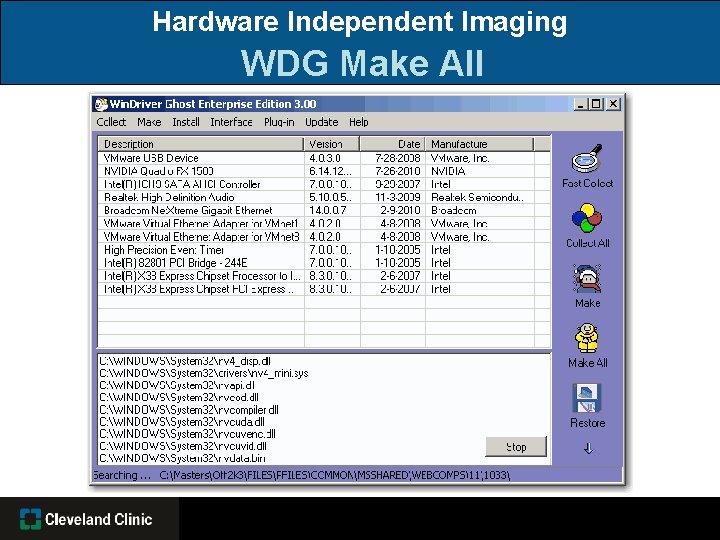Select Broadcom NetXtreme Gigabit Ethernet row
This screenshot has height=540, width=720.
324,210
